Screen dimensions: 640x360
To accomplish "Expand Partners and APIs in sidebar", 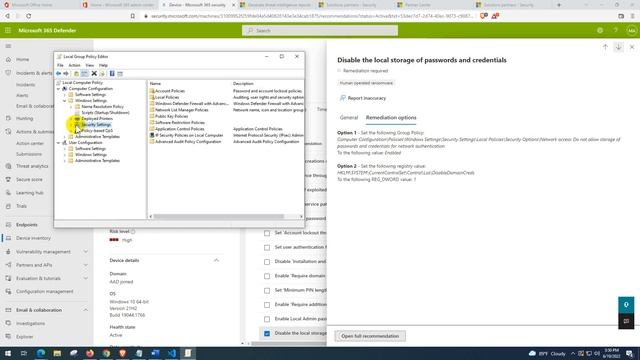I will point(86,265).
